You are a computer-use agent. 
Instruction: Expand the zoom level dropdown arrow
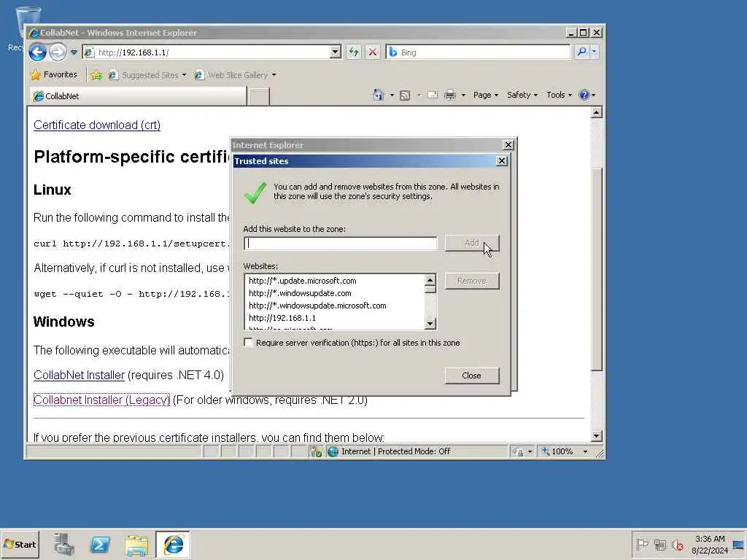586,451
